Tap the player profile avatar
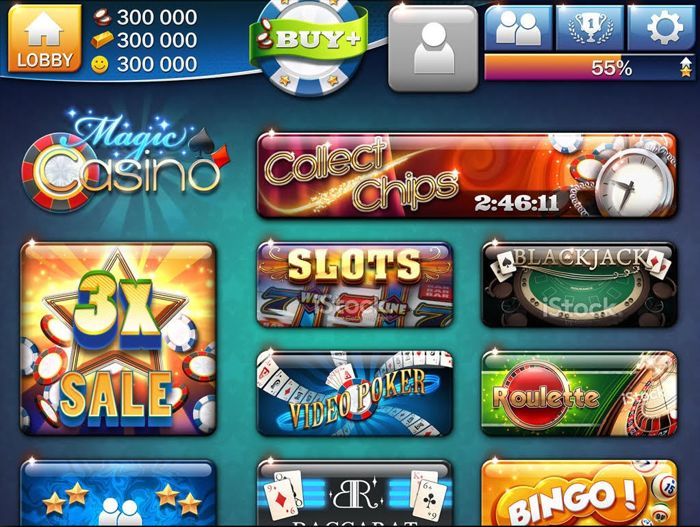Screen dimensions: 700x527 click(433, 48)
